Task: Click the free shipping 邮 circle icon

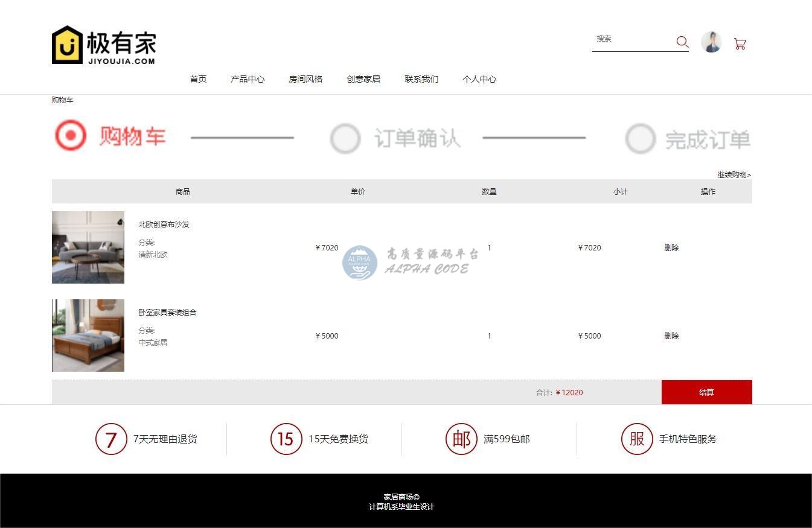Action: point(461,439)
